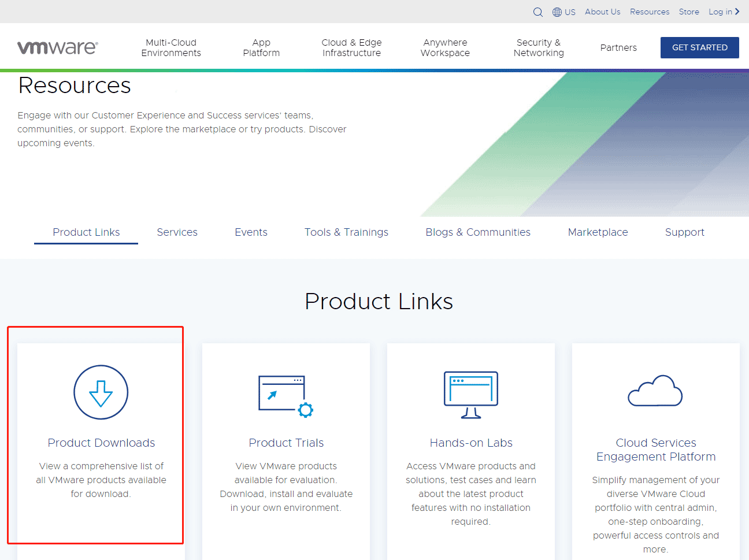Click the VMware logo
Viewport: 749px width, 560px height.
[58, 47]
